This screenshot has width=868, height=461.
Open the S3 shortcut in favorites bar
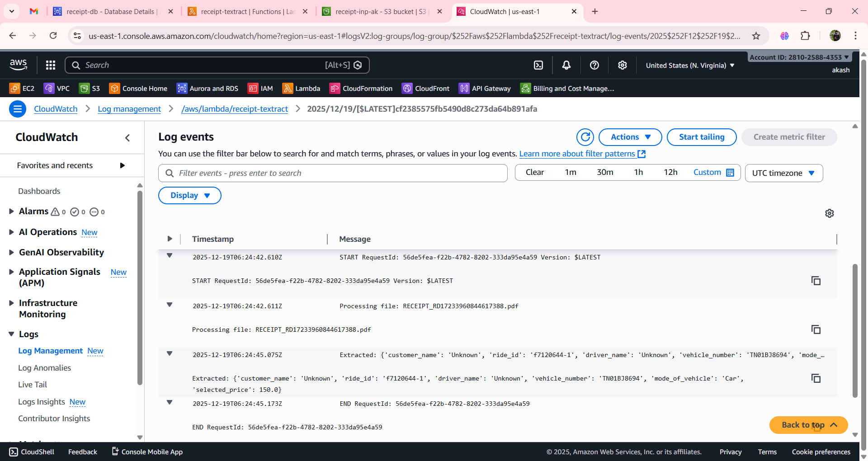click(89, 88)
